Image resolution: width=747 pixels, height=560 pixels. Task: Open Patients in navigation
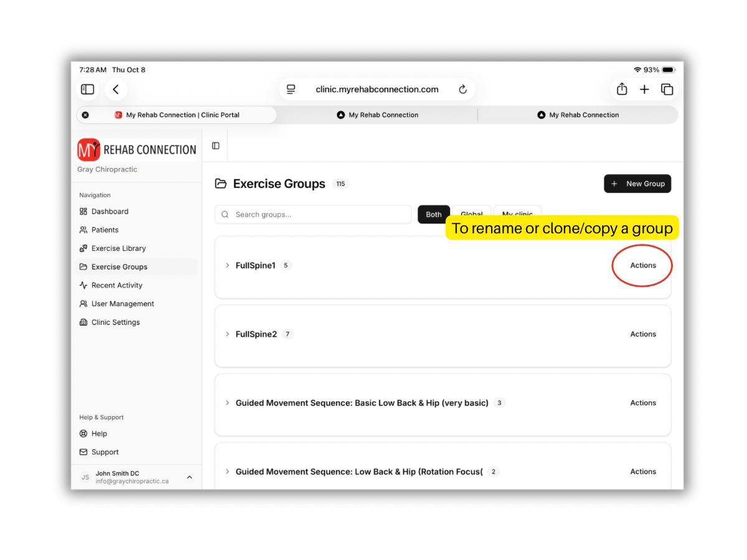coord(137,230)
